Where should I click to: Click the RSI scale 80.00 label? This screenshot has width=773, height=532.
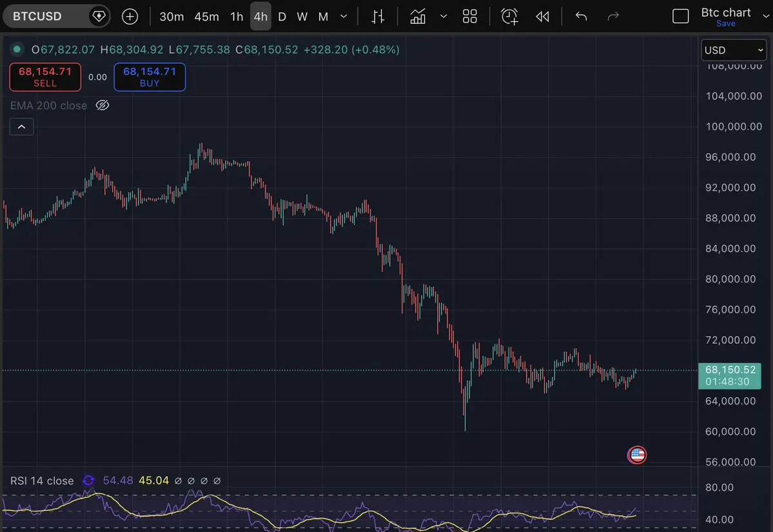pyautogui.click(x=719, y=488)
